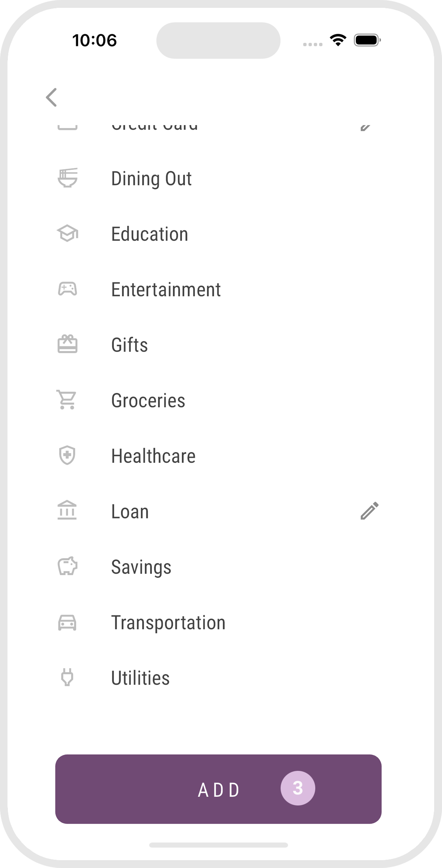Click the Loan bank icon
The width and height of the screenshot is (442, 868).
click(67, 511)
